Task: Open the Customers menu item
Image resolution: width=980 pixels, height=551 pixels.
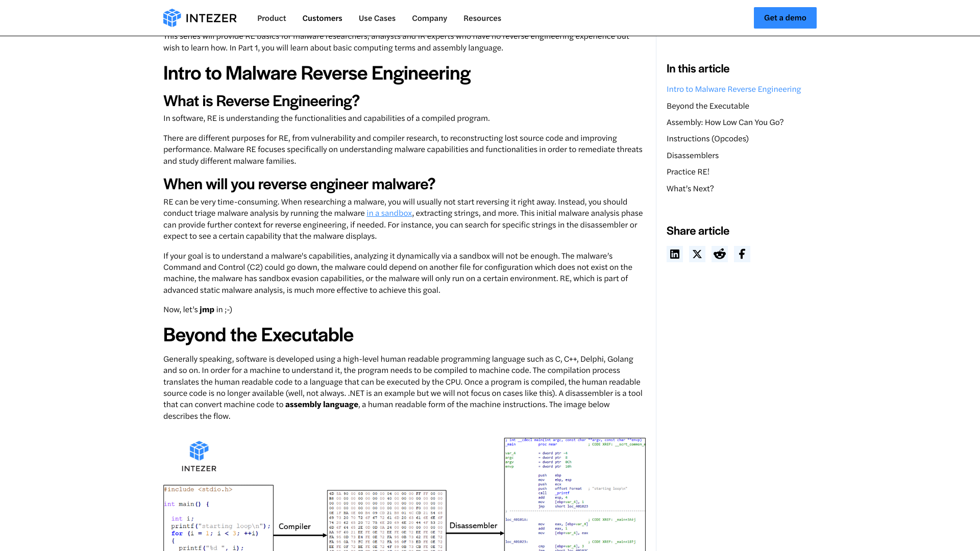Action: 322,18
